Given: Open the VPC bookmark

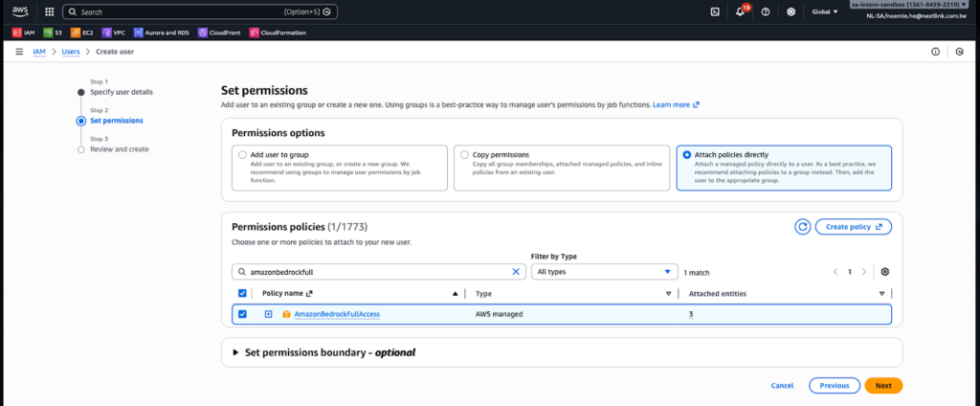Looking at the screenshot, I should (x=113, y=33).
